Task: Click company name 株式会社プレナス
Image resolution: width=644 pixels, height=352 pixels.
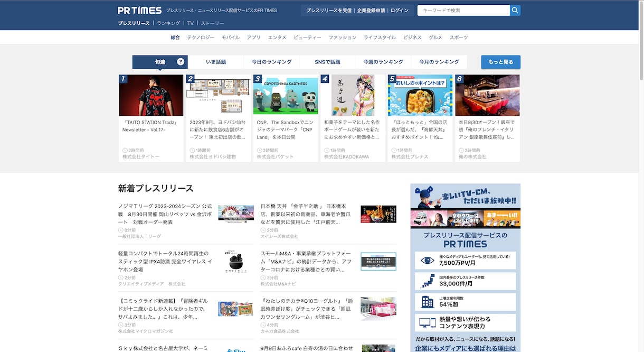Action: tap(410, 157)
